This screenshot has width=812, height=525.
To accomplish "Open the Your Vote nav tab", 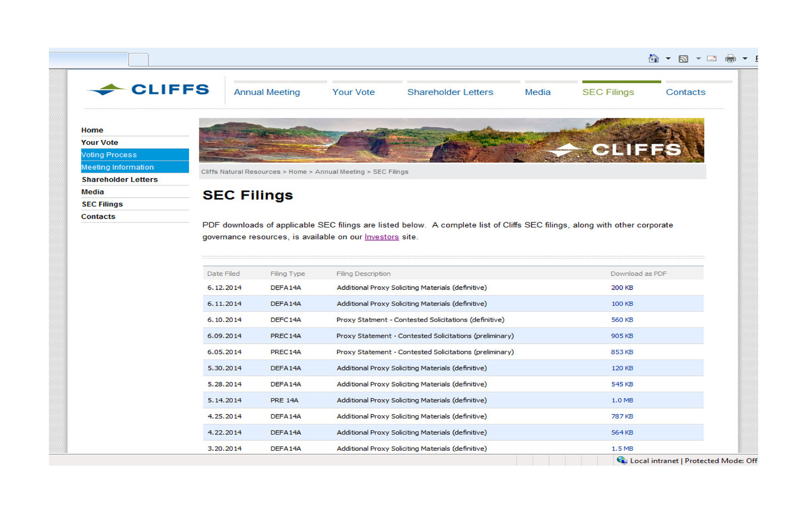I will [354, 92].
